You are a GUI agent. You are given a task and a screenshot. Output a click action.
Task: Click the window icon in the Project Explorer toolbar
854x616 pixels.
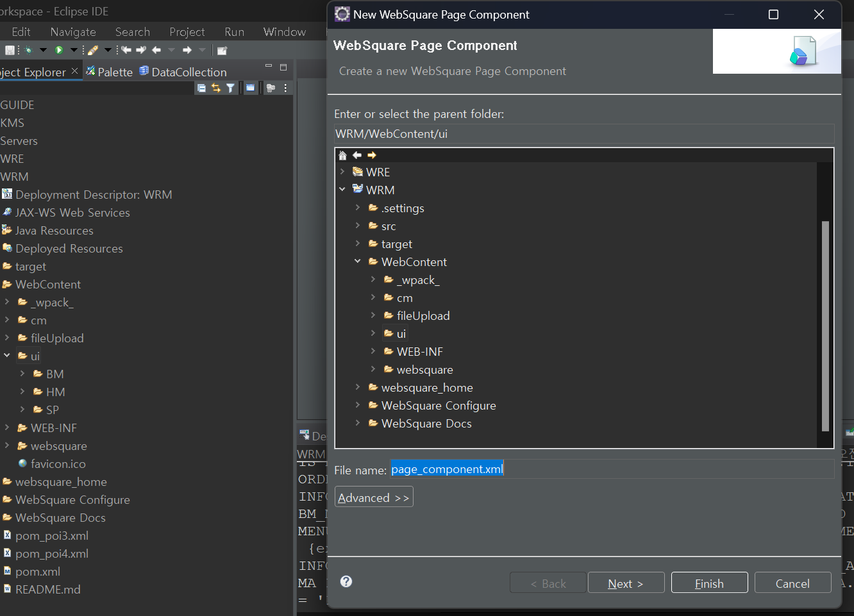[250, 88]
